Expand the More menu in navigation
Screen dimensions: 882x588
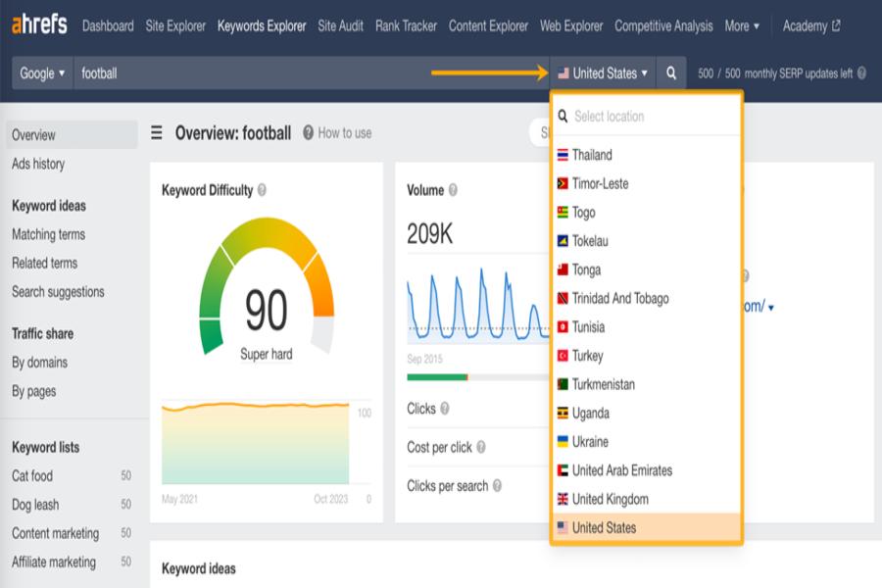(742, 26)
